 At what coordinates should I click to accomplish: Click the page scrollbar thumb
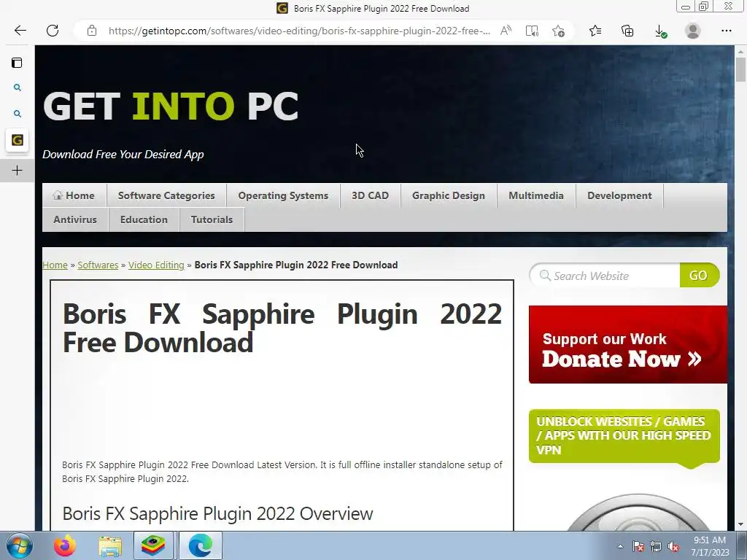click(x=740, y=69)
